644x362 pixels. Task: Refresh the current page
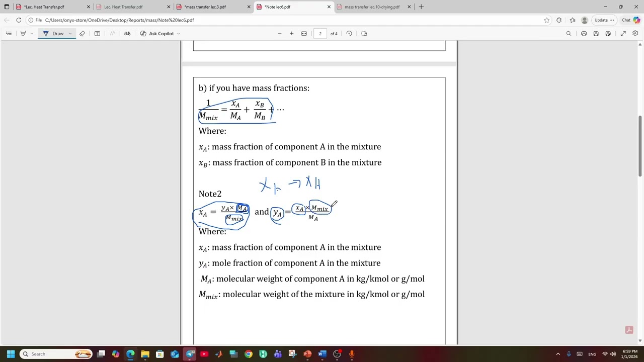(x=19, y=20)
